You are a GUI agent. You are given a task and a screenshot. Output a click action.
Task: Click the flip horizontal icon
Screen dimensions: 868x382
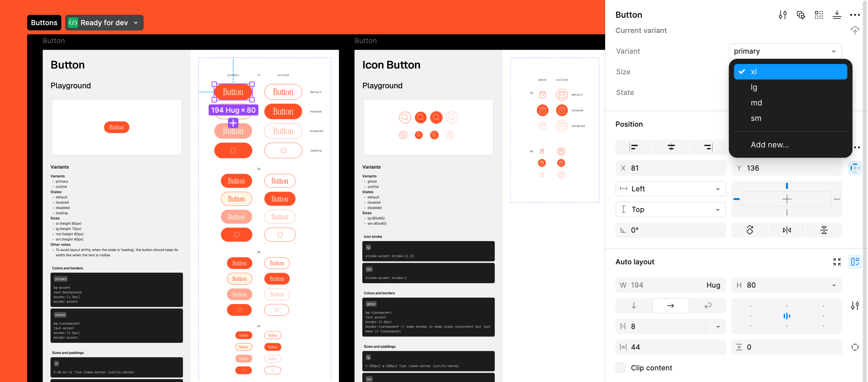point(786,230)
